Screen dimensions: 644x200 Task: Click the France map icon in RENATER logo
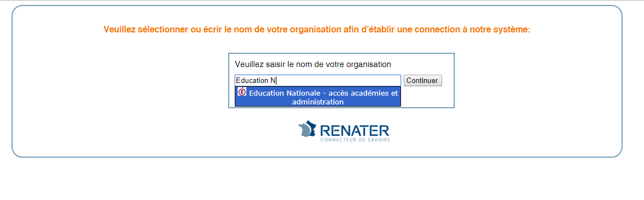[x=307, y=129]
